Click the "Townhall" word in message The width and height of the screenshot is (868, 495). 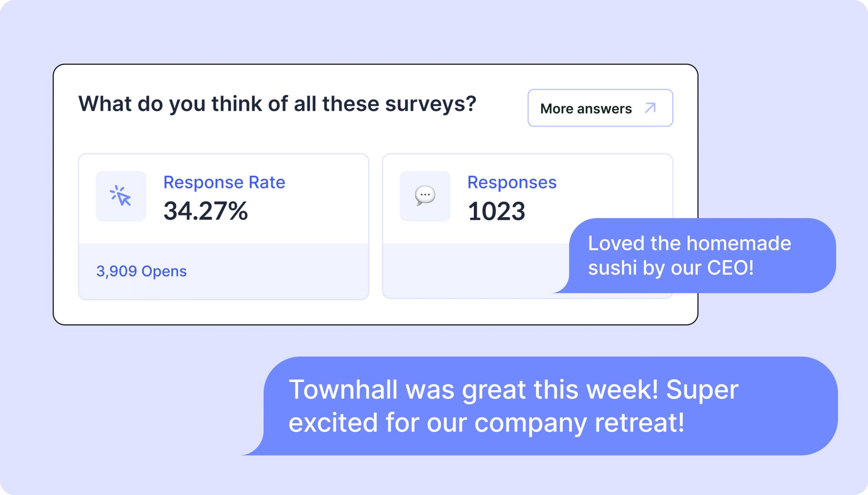pyautogui.click(x=343, y=390)
